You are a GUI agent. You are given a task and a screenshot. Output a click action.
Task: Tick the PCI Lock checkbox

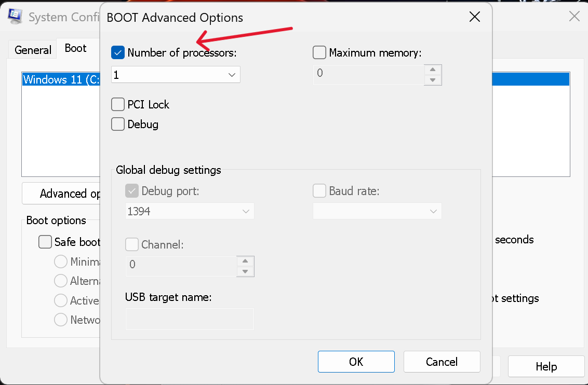(x=118, y=104)
